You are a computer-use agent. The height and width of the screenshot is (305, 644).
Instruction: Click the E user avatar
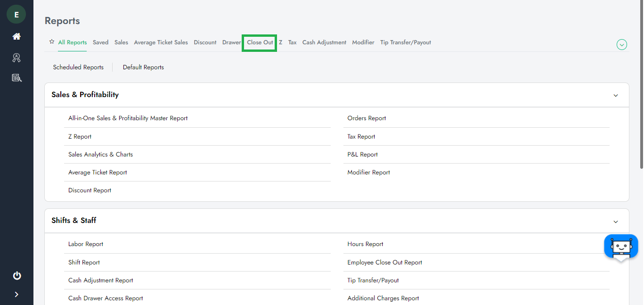16,15
